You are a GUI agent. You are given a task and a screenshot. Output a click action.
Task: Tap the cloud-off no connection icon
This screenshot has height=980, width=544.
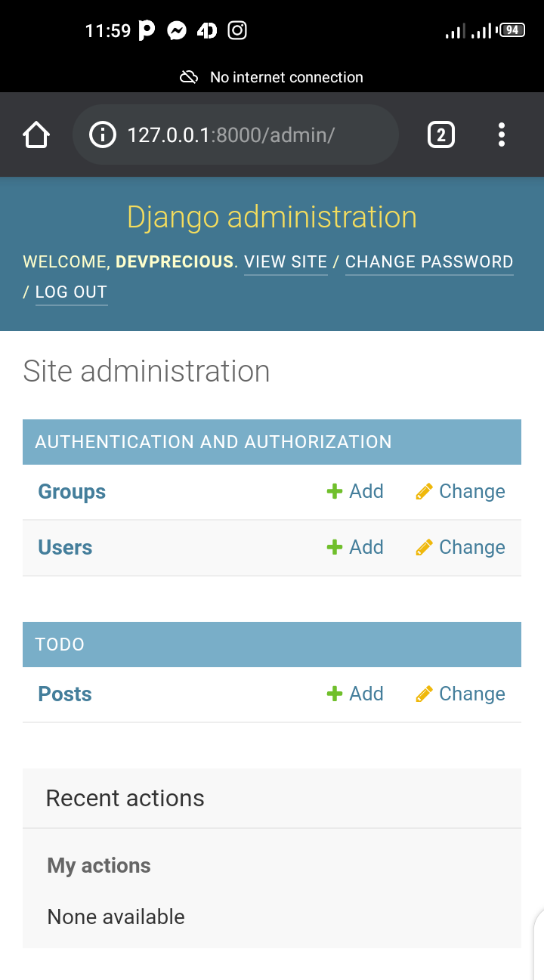189,77
